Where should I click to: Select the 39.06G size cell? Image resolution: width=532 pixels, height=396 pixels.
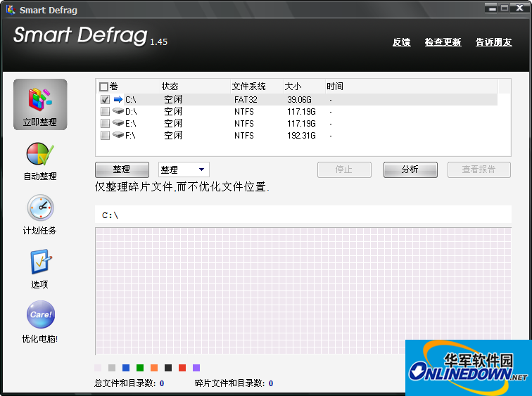pos(299,100)
